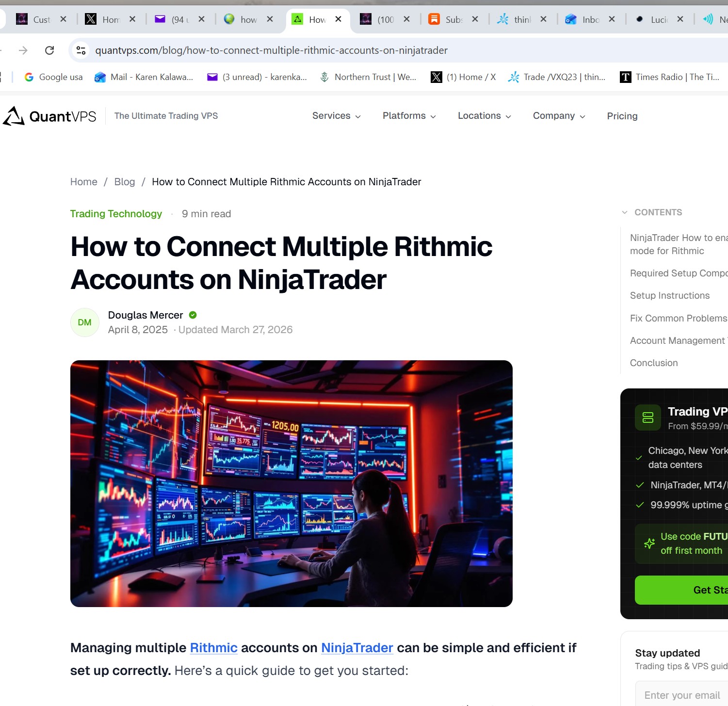728x706 pixels.
Task: Open the Google usa bookmark
Action: 53,77
